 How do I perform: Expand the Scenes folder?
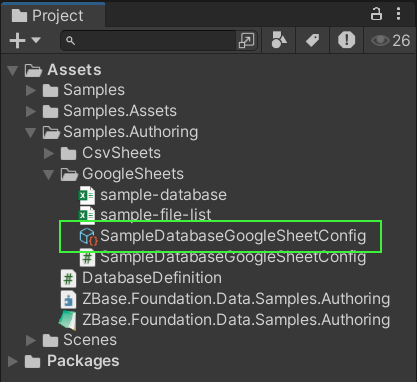point(31,340)
